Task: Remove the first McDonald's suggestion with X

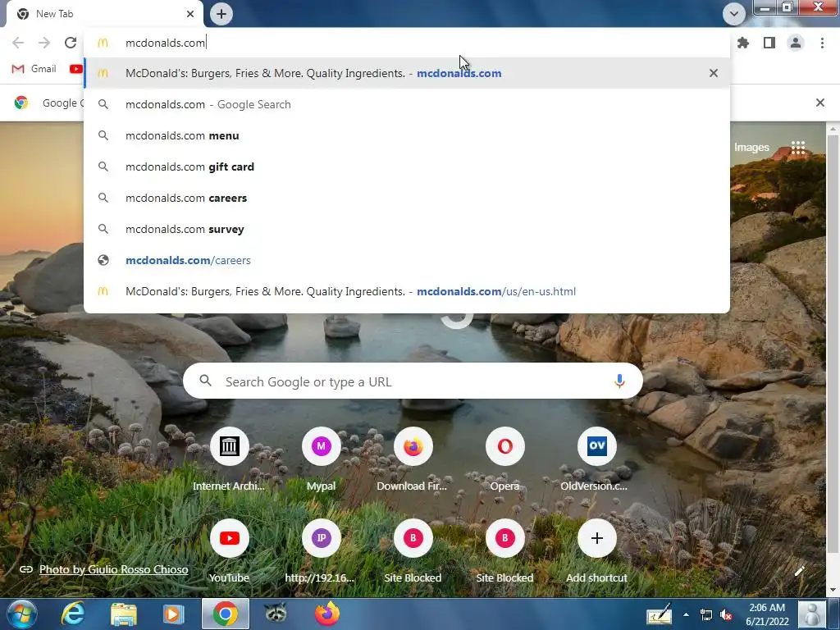Action: pos(714,73)
